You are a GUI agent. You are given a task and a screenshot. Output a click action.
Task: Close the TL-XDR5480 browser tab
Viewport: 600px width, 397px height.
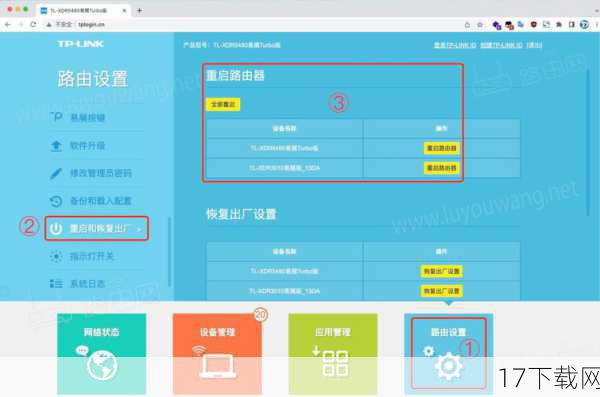tap(124, 11)
